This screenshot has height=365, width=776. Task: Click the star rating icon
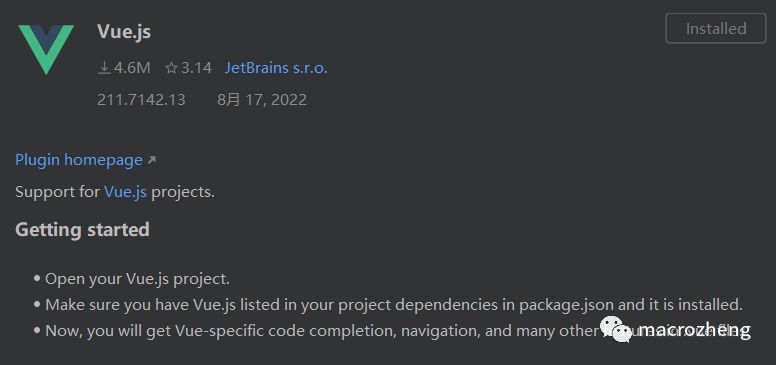click(x=171, y=68)
